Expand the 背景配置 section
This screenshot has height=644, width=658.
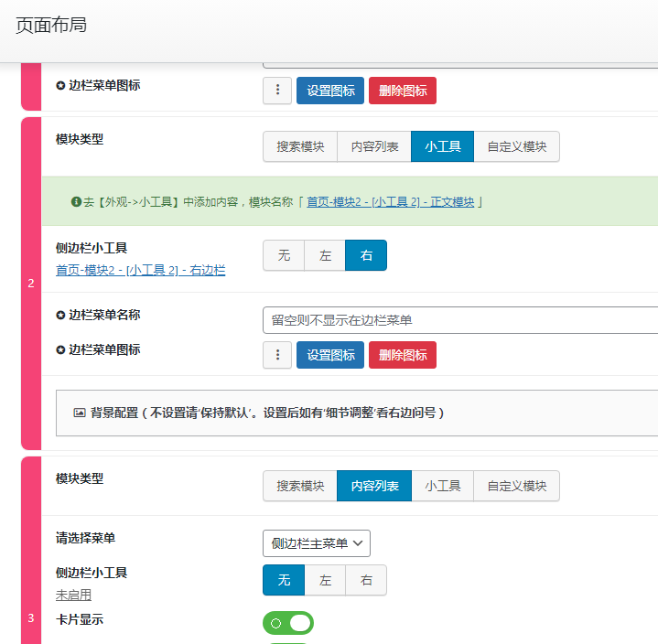(267, 413)
